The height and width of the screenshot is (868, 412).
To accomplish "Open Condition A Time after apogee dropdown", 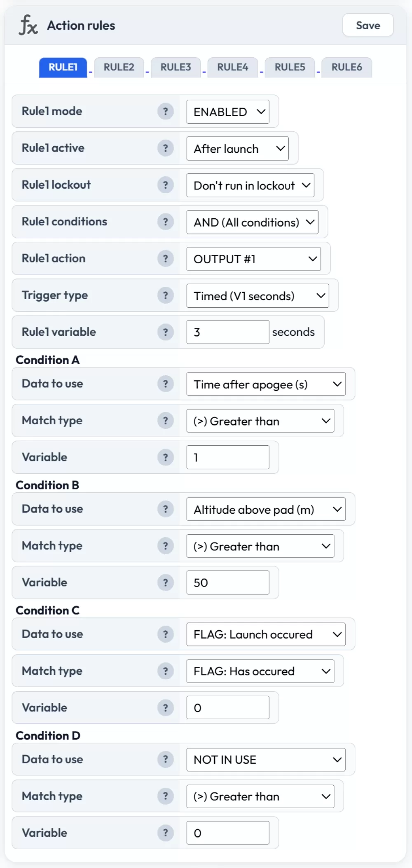I will point(266,384).
